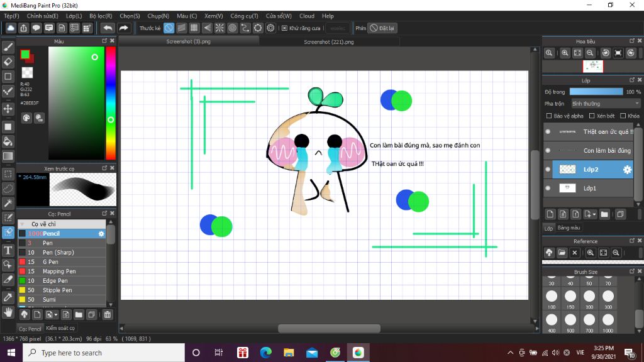Toggle visibility of the Lớp2 layer
Viewport: 644px width, 362px height.
(548, 170)
